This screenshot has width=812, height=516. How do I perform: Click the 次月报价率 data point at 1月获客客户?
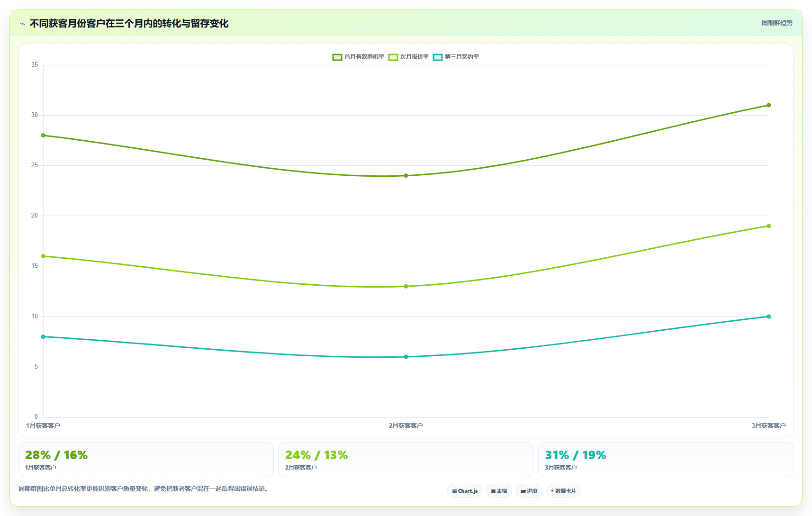coord(43,256)
